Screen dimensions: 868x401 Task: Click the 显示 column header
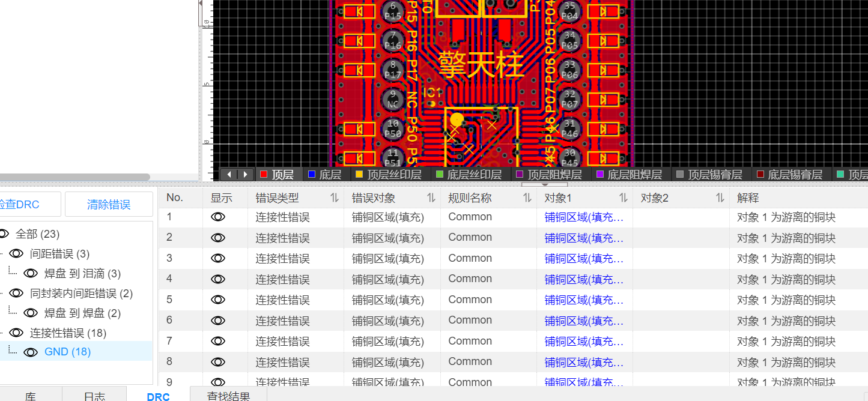pos(225,197)
